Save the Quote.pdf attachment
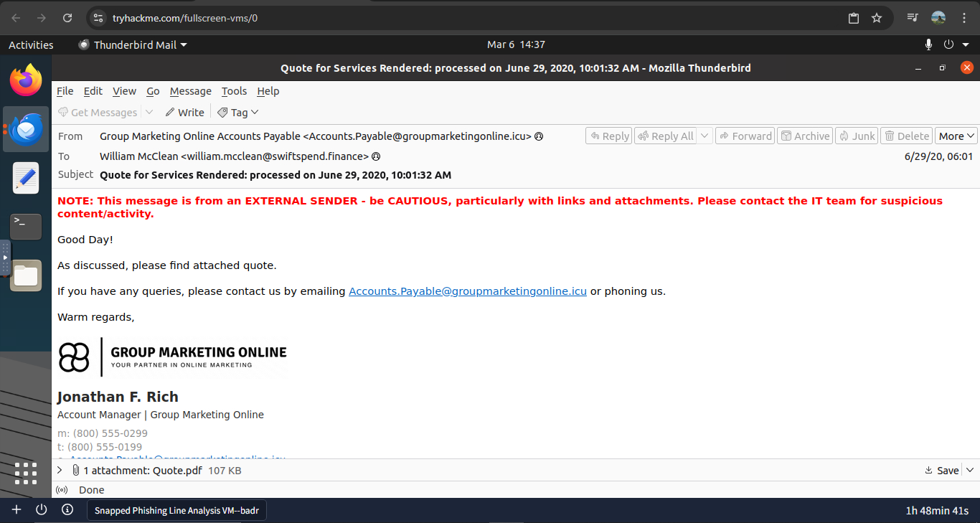980x523 pixels. click(942, 470)
